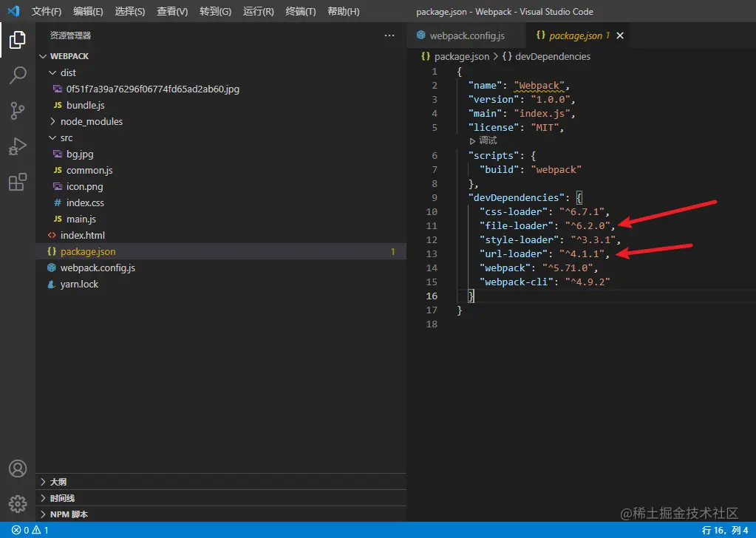Click the JS icon beside main.js
Viewport: 756px width, 538px height.
pos(58,219)
